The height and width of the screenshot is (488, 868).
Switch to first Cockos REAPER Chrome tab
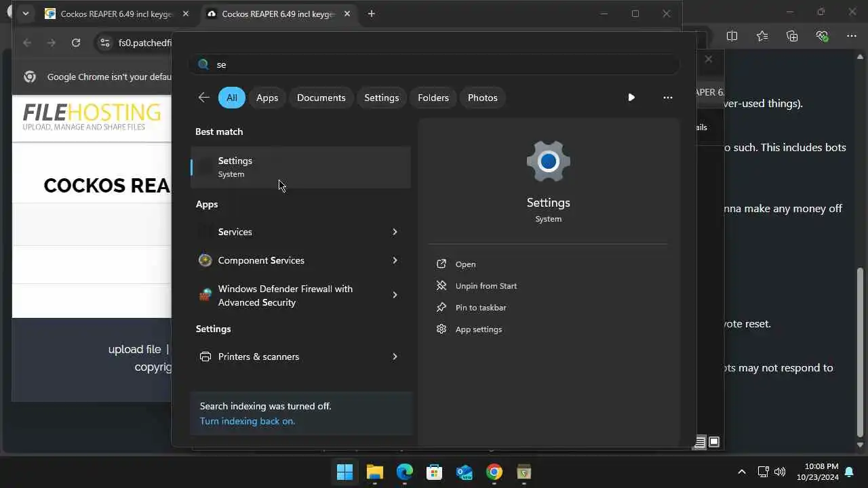[x=116, y=14]
